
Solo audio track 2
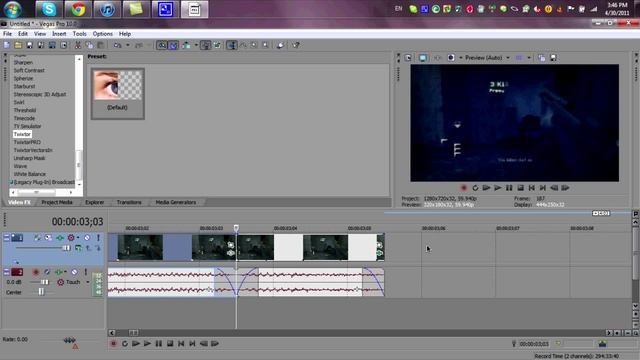pos(86,272)
